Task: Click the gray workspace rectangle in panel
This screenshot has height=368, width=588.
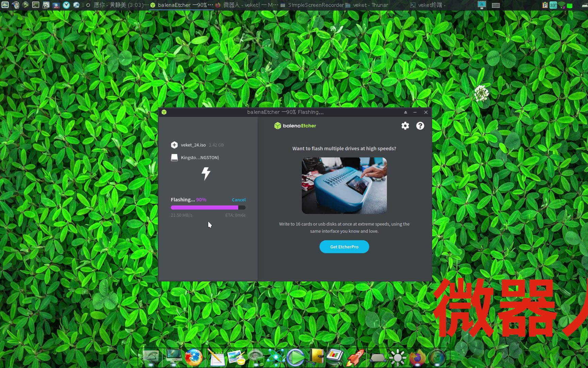Action: [x=496, y=5]
